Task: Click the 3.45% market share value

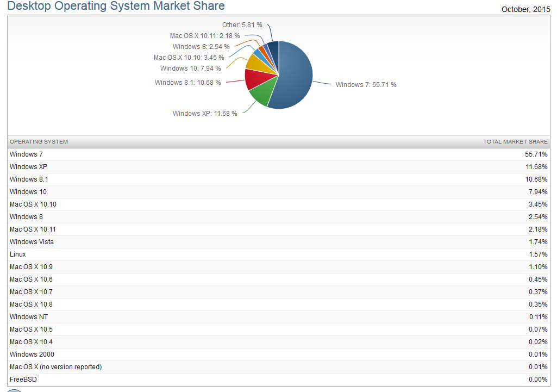Action: point(538,204)
